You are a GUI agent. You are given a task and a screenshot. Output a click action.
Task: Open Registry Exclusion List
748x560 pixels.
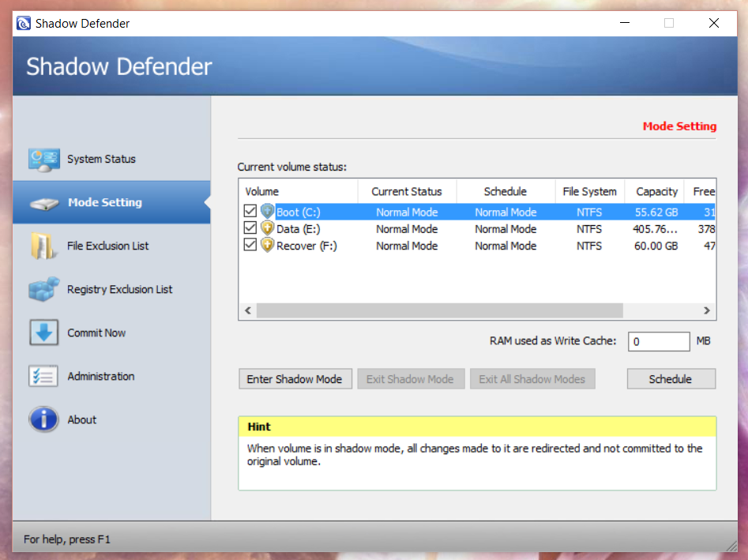(111, 290)
